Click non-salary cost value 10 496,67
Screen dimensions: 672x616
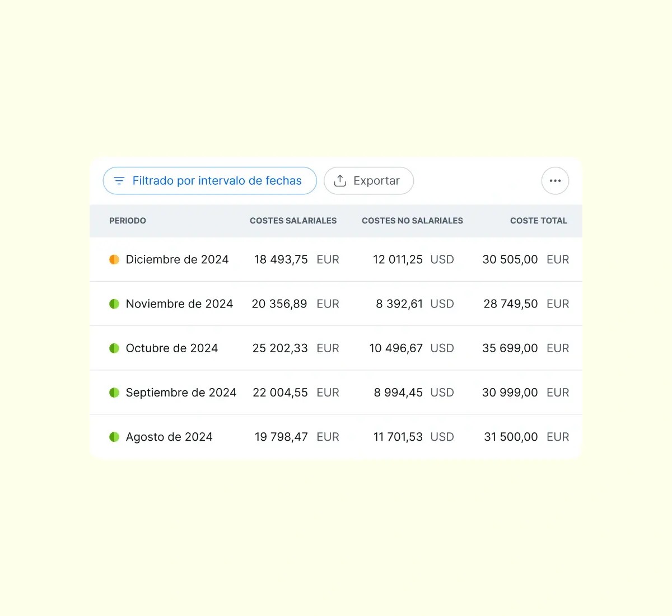396,348
